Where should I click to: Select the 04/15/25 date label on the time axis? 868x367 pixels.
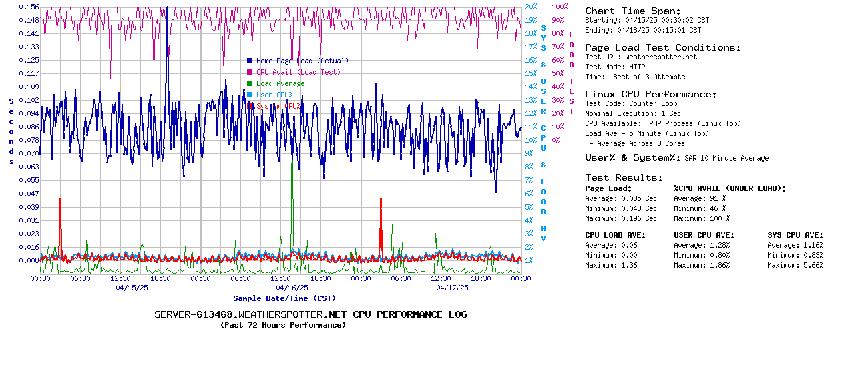pyautogui.click(x=132, y=288)
